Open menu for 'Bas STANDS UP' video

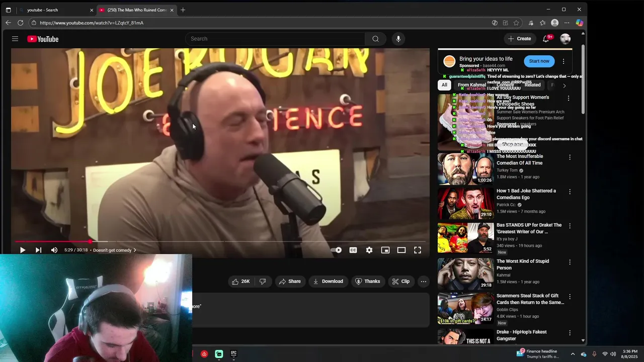point(570,226)
